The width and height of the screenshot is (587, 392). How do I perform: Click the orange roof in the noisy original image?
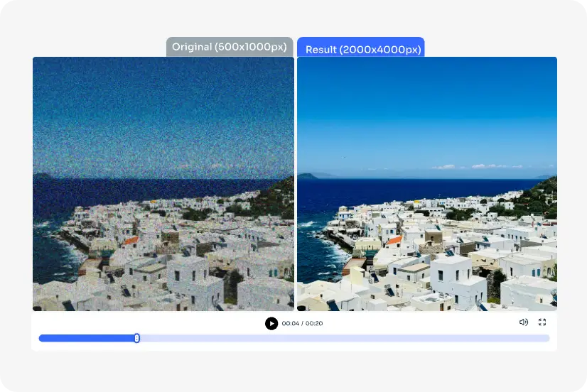131,241
